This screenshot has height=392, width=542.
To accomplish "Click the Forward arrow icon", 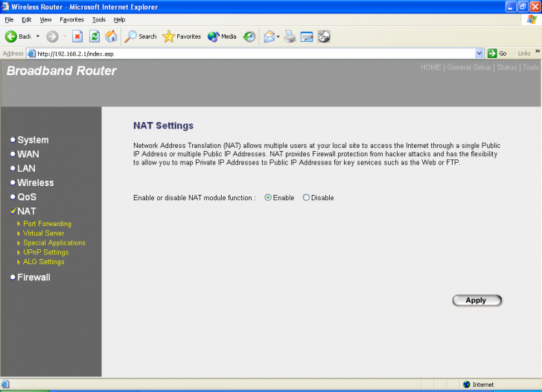I will [53, 36].
